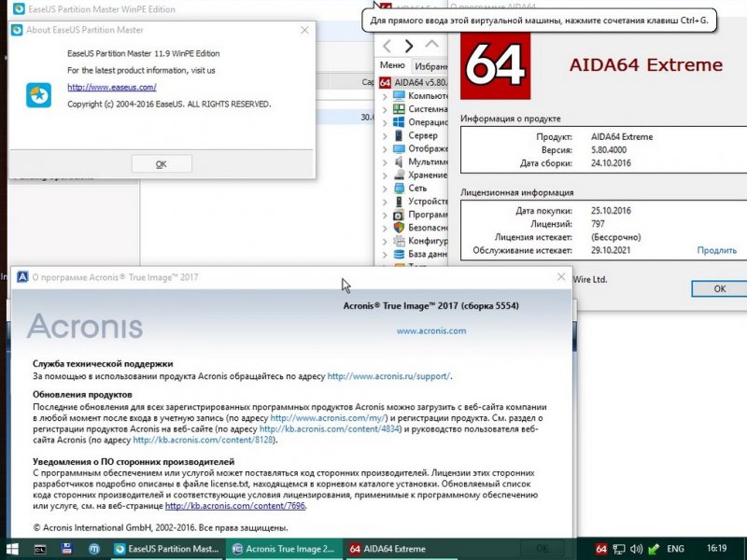Viewport: 747px width, 560px height.
Task: Click the 16:19 taskbar clock
Action: tap(717, 549)
